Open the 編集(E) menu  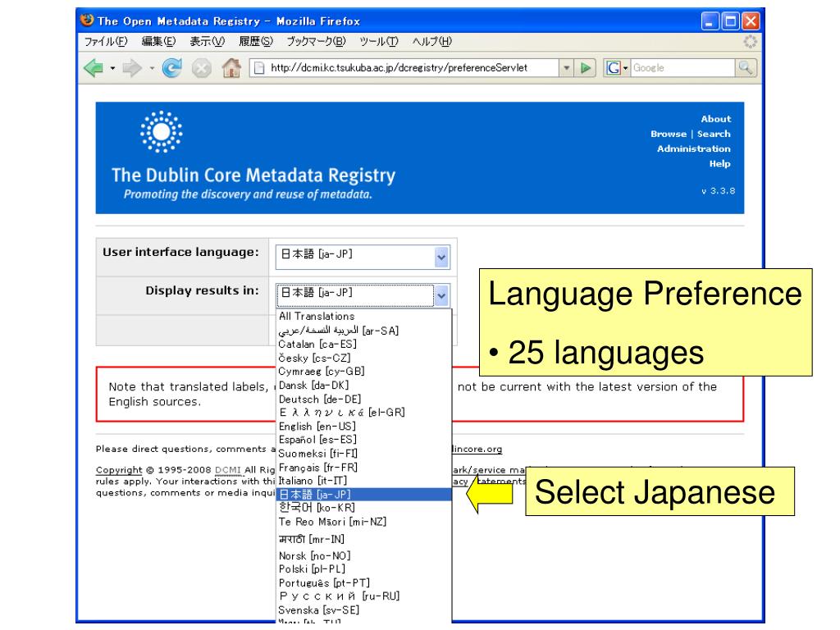point(158,41)
